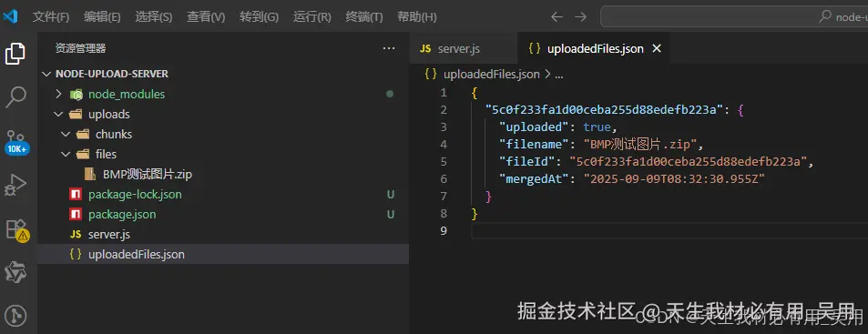Click the node_modules folder icon
This screenshot has height=334, width=868.
(x=77, y=95)
